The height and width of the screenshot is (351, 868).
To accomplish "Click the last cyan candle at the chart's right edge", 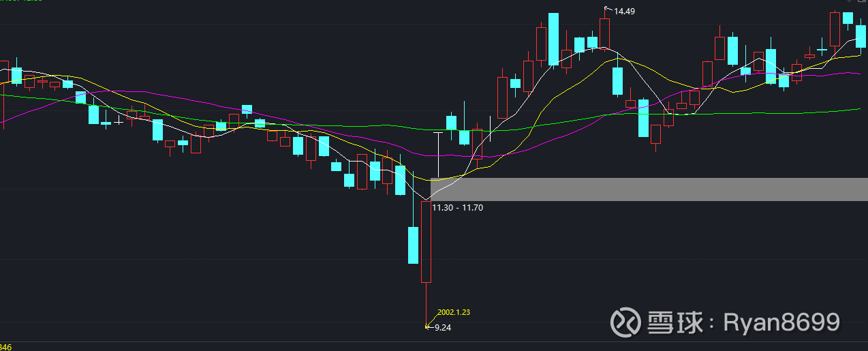I will [x=861, y=35].
